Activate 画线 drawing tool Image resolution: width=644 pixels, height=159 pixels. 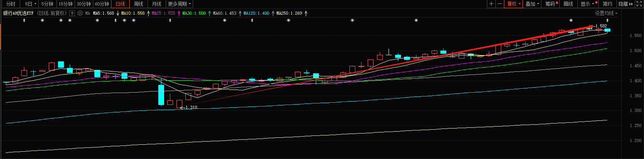(x=569, y=4)
